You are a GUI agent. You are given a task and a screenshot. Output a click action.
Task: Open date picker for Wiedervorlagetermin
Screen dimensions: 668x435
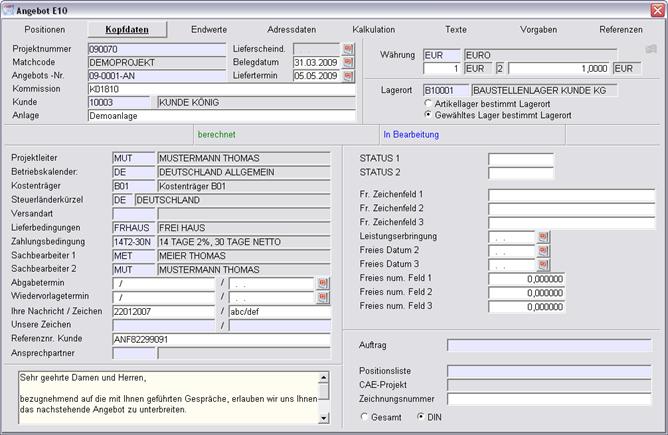click(323, 298)
